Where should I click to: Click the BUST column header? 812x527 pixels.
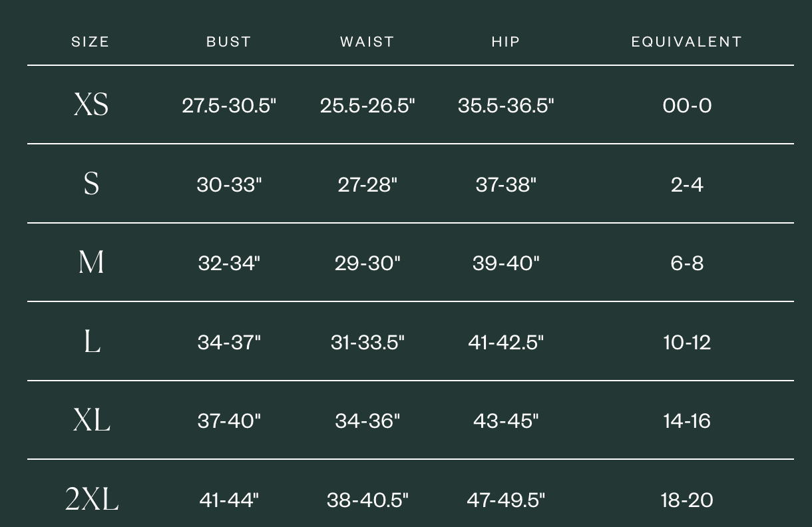[x=228, y=42]
